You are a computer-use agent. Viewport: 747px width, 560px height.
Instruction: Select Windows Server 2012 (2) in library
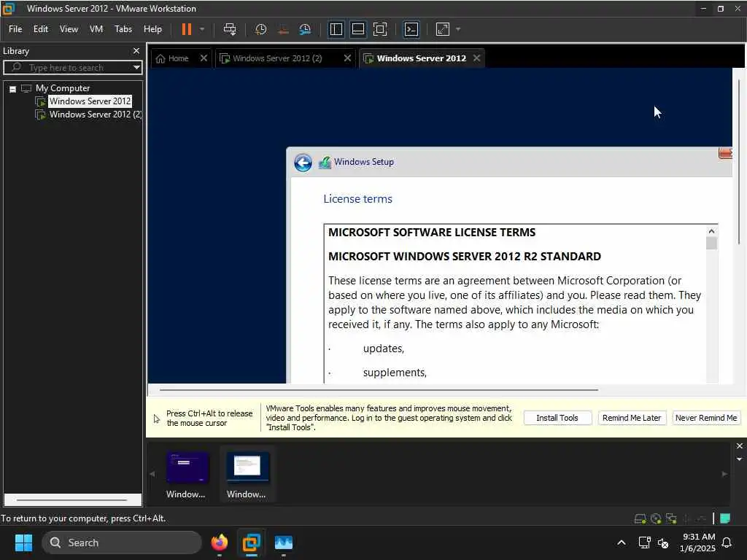tap(96, 114)
